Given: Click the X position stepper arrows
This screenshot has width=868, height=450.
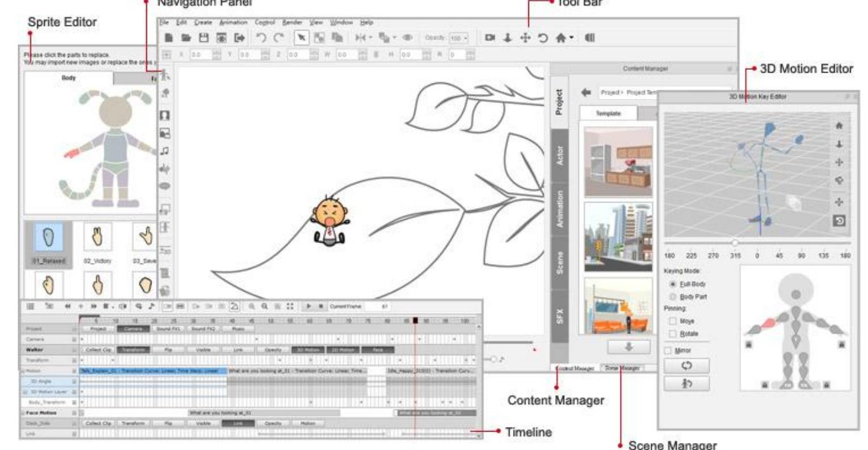Looking at the screenshot, I should tap(217, 56).
